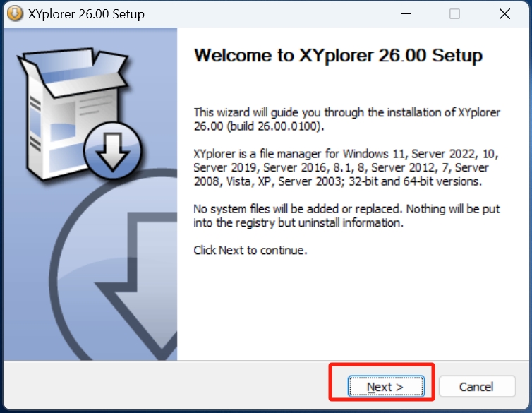Cancel the XYplorer setup
The width and height of the screenshot is (532, 413).
(476, 387)
